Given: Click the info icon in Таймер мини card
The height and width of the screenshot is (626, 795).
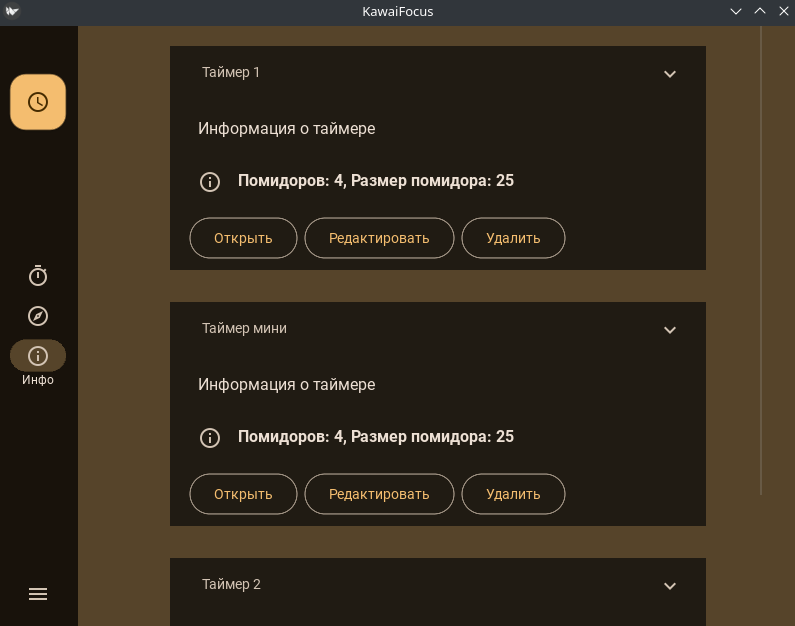Looking at the screenshot, I should (210, 437).
